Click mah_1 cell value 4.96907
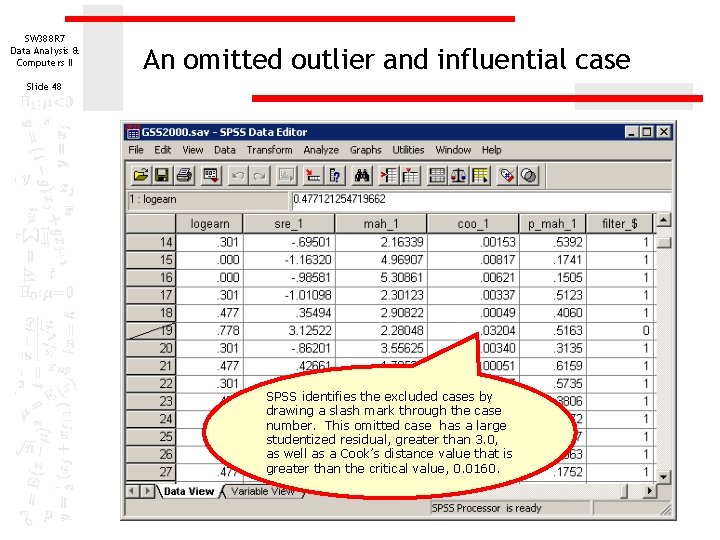 coord(381,260)
